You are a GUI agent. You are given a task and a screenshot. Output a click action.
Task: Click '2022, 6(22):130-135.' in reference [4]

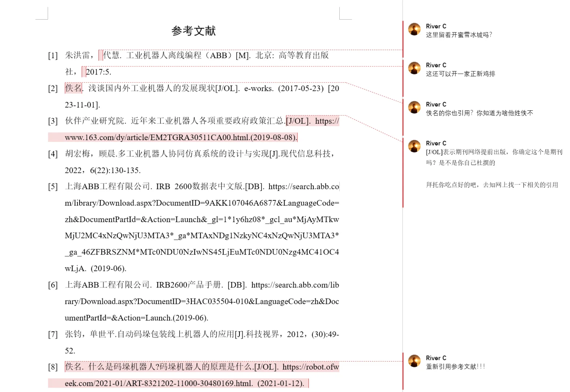(x=103, y=170)
